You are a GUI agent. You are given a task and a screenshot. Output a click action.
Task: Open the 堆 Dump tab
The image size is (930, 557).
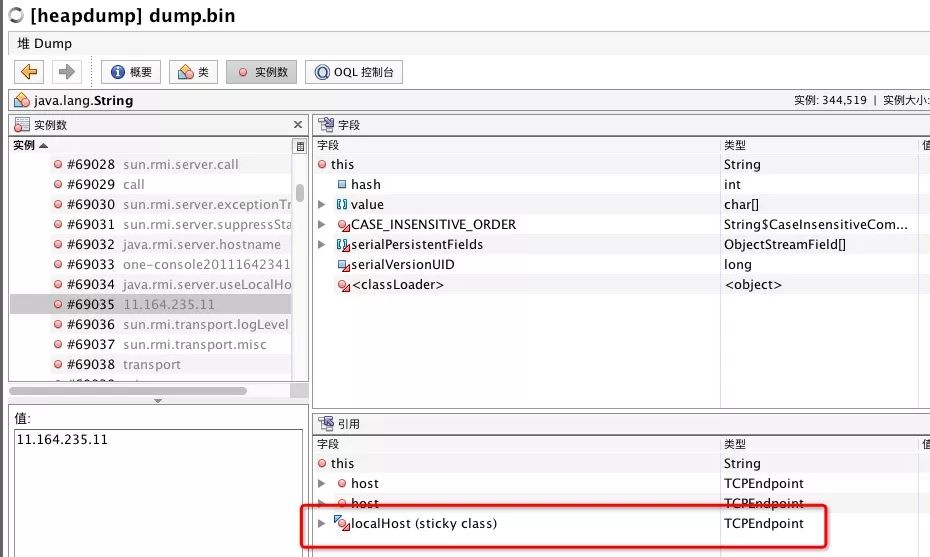(44, 43)
